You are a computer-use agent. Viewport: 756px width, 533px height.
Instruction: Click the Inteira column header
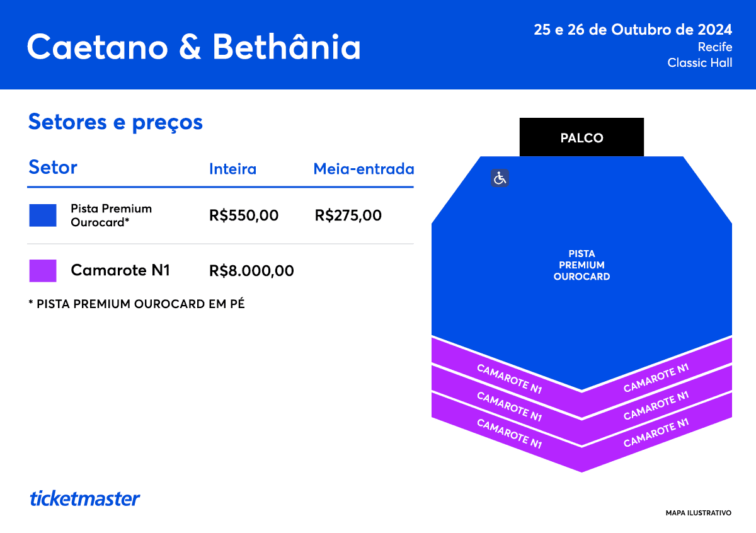(x=232, y=169)
